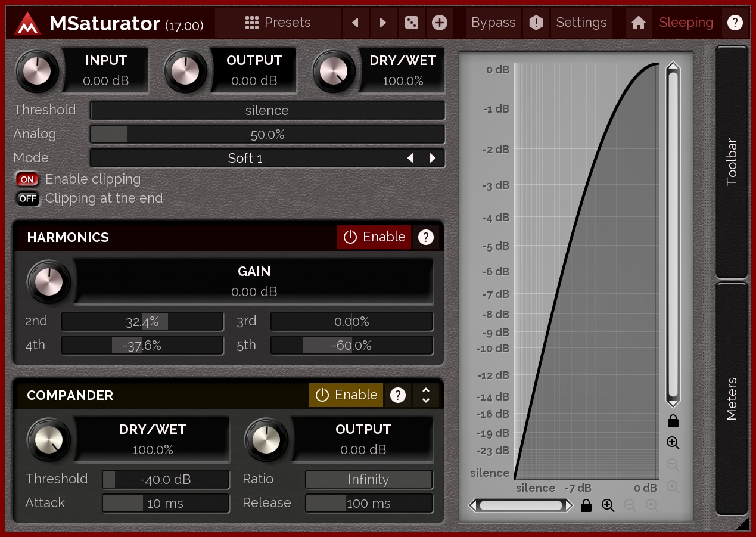Select the previous preset arrow

click(x=356, y=23)
